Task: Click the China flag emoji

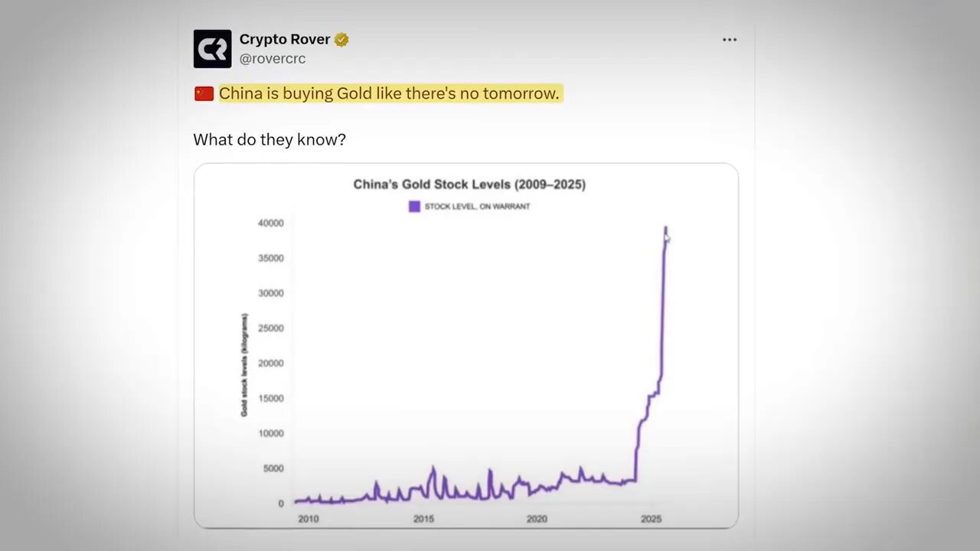Action: [204, 93]
